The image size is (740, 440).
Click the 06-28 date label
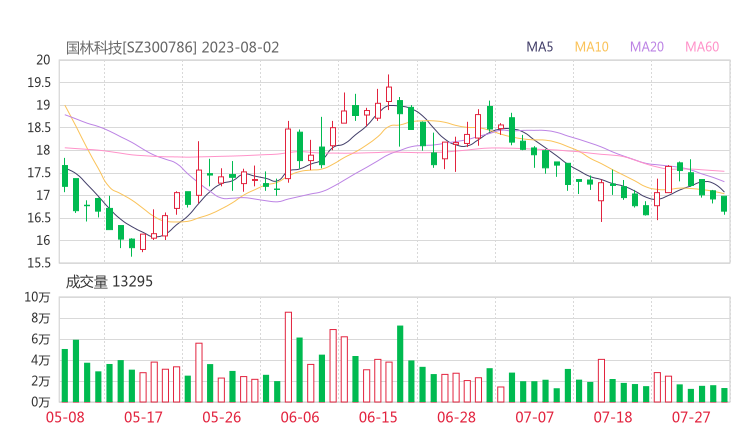456,417
